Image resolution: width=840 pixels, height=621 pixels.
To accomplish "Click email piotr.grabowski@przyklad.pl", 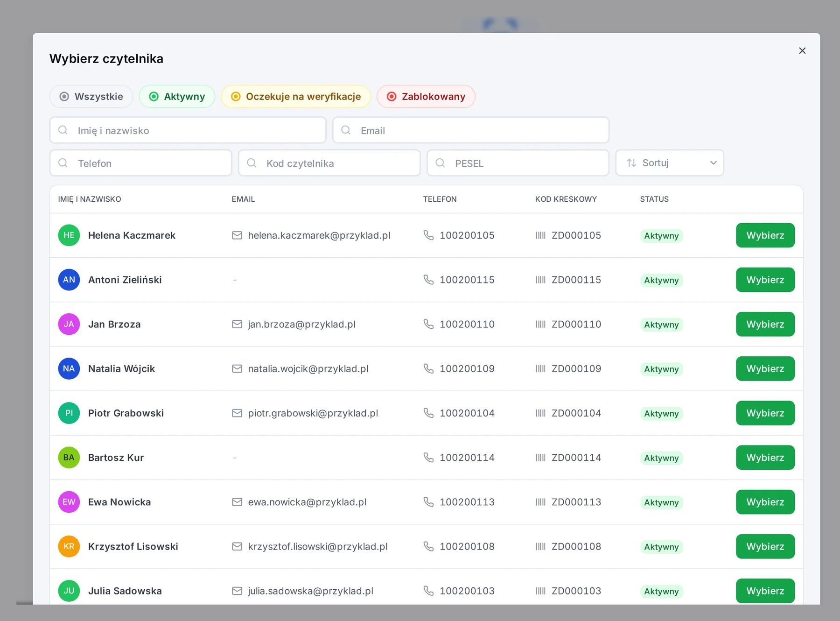I will (x=313, y=413).
